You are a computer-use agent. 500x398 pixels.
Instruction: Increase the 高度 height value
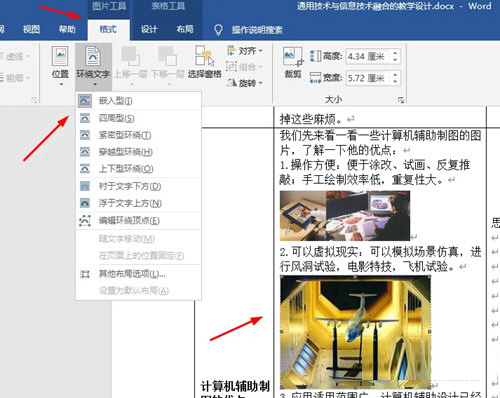(x=395, y=53)
